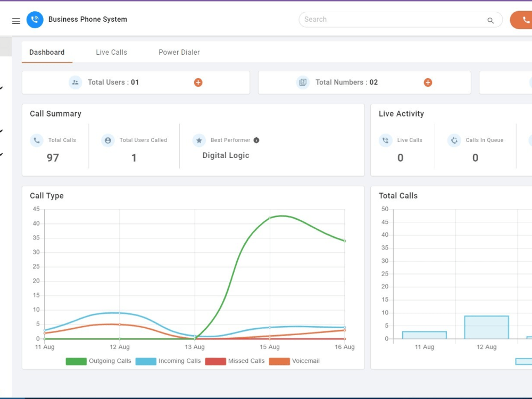The image size is (532, 399).
Task: Click the 'Calls In Queue' label
Action: 485,140
